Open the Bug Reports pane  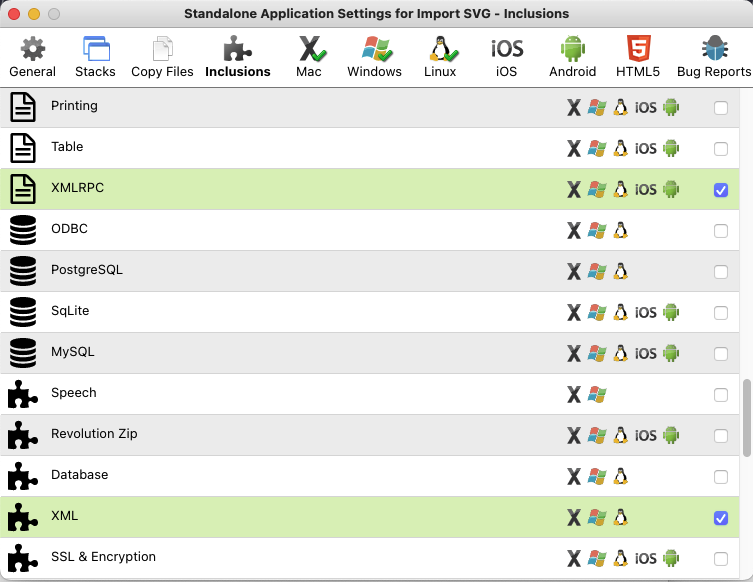pyautogui.click(x=714, y=57)
